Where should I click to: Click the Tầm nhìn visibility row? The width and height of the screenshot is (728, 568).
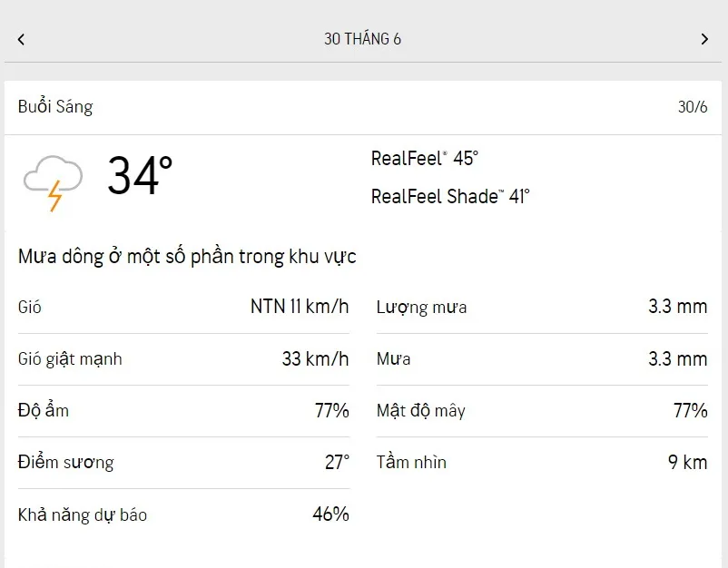541,462
